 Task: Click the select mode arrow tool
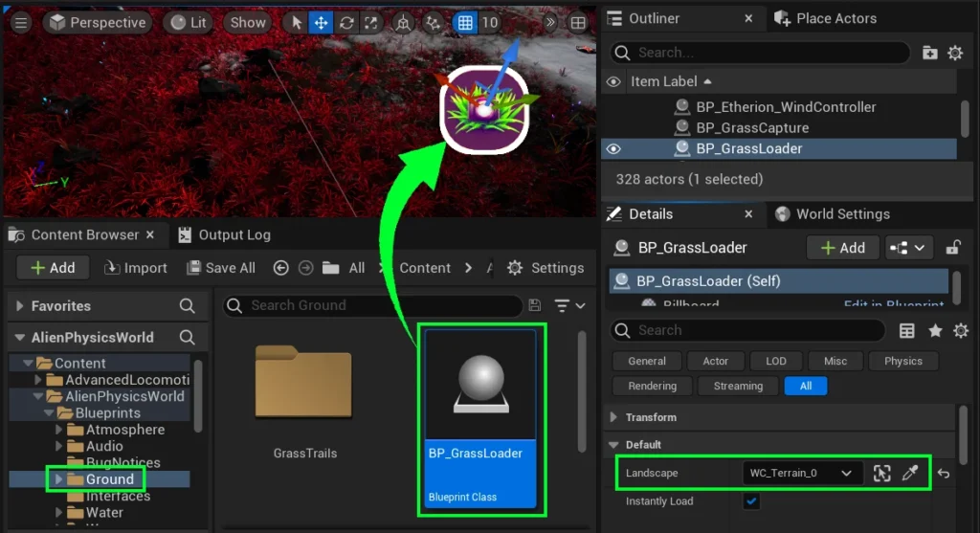297,23
